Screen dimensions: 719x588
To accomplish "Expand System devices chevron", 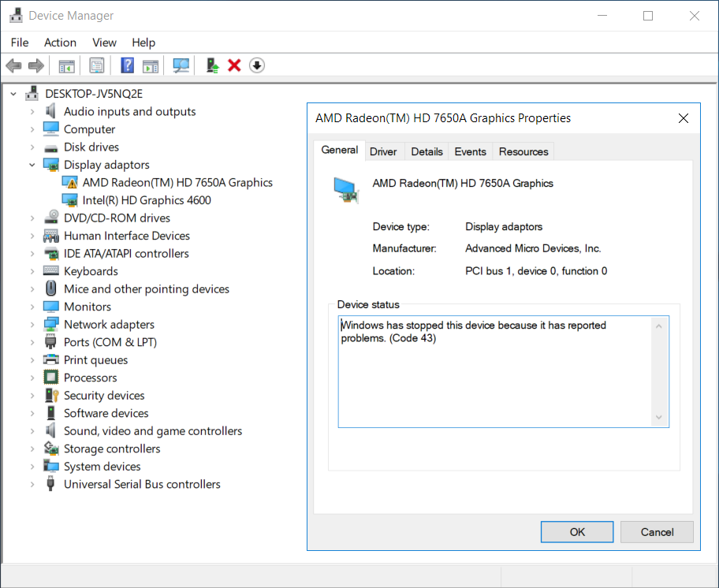I will click(32, 467).
